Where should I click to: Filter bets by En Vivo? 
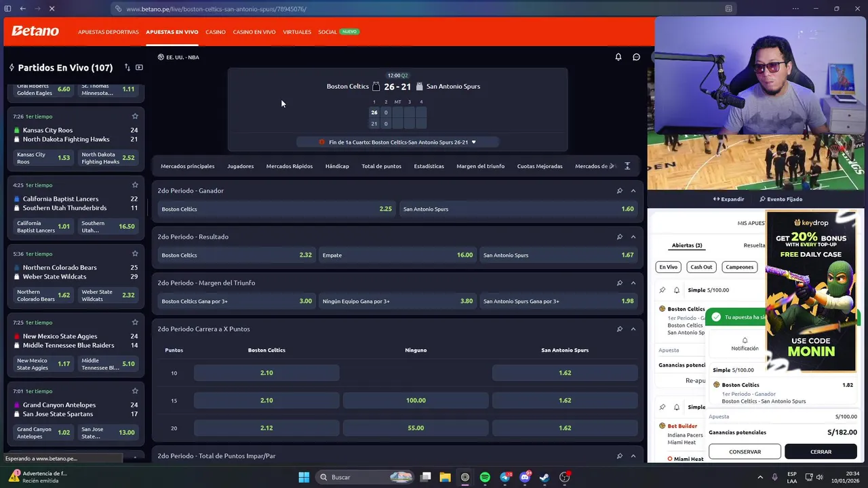669,267
